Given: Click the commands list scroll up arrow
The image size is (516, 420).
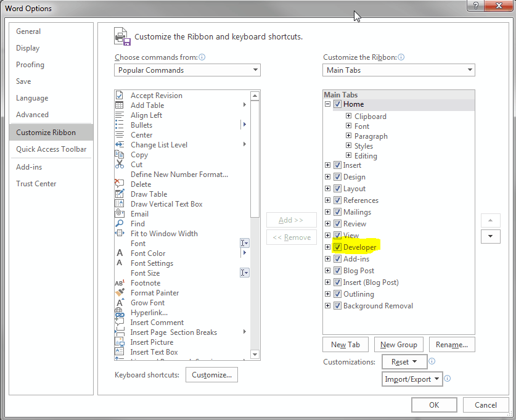Looking at the screenshot, I should pyautogui.click(x=255, y=96).
